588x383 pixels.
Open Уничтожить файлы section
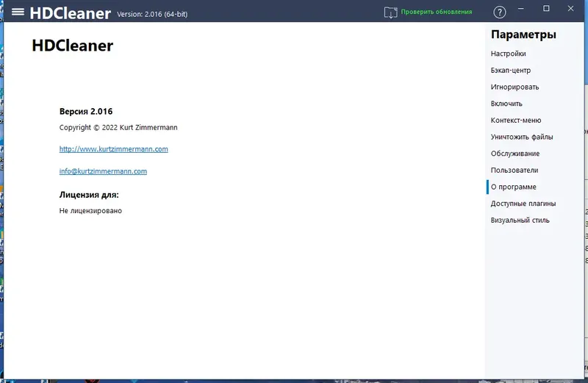coord(522,137)
